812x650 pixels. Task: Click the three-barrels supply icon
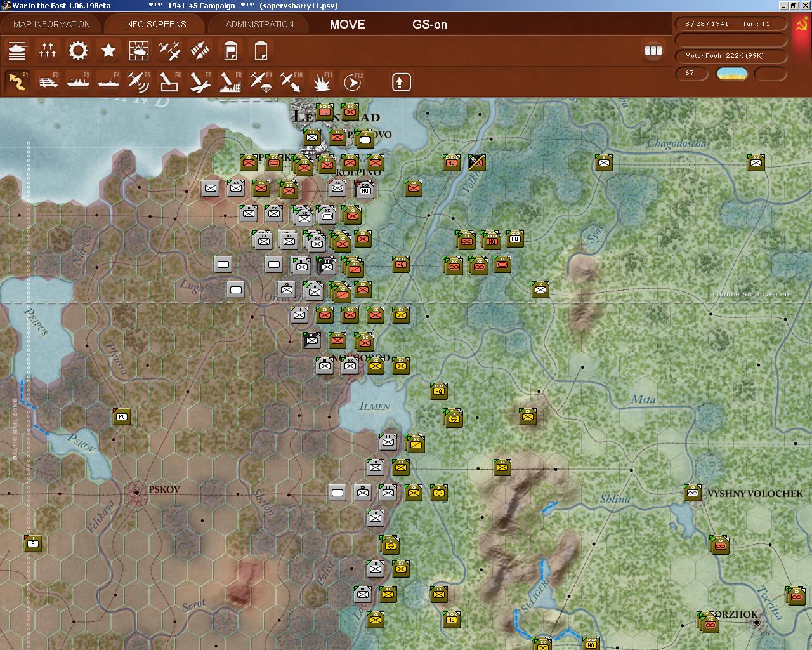653,50
